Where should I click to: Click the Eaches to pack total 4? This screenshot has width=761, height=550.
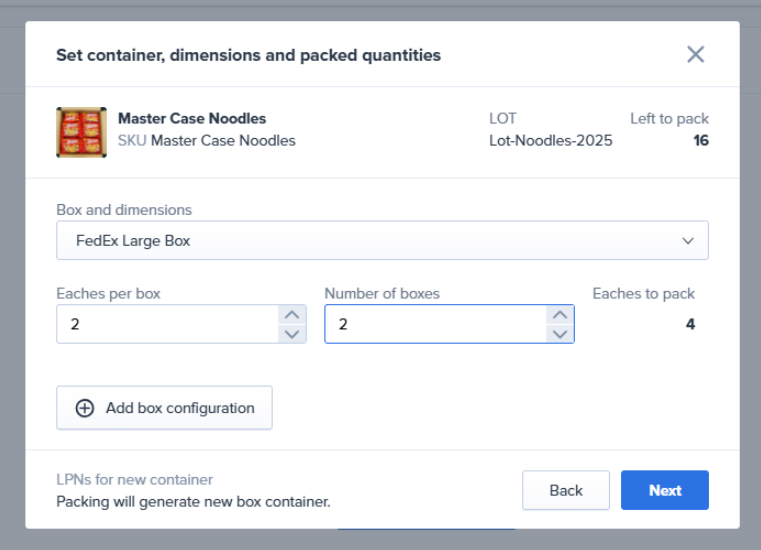click(690, 325)
